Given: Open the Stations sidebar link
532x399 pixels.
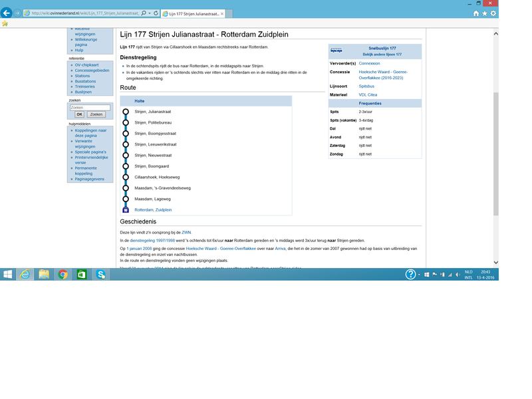Looking at the screenshot, I should [x=82, y=76].
